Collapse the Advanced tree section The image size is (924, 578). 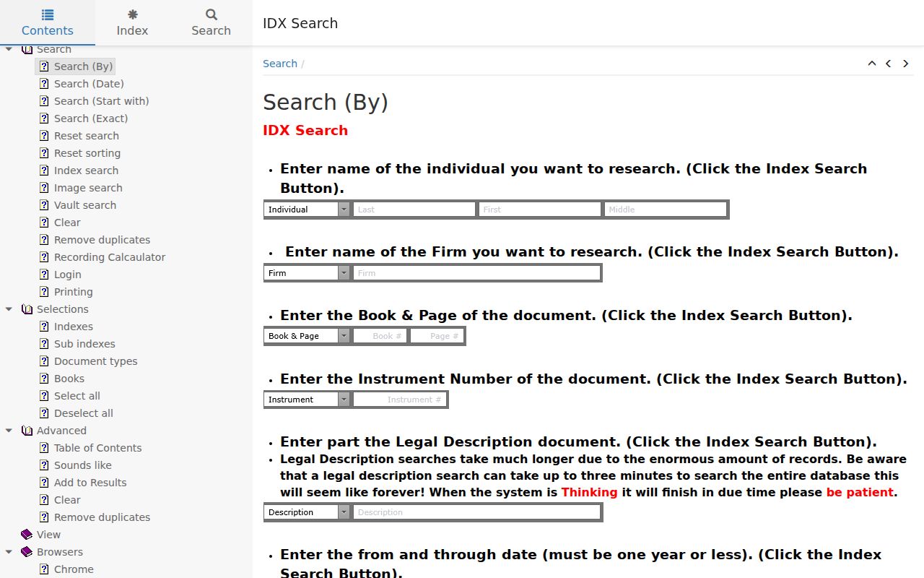coord(9,431)
